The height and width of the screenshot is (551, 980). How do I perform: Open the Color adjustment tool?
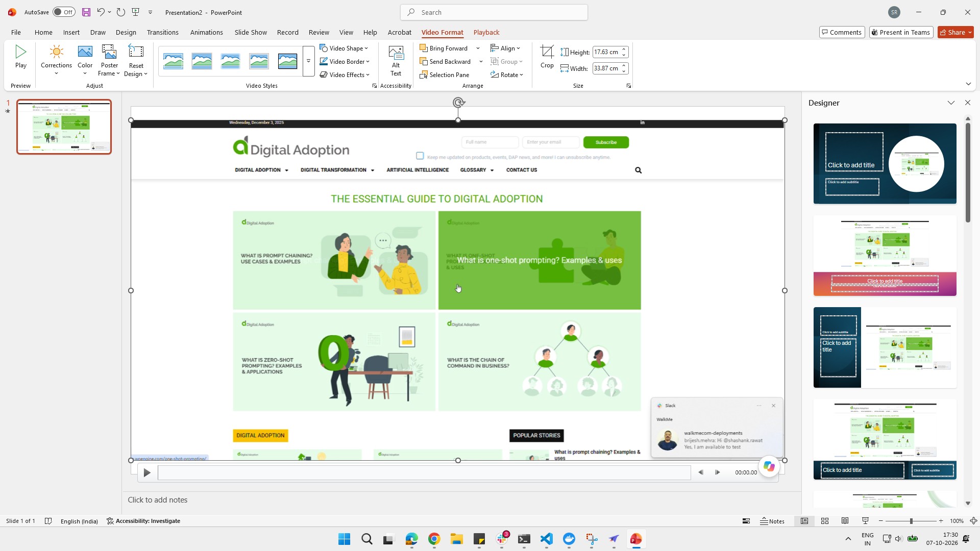pyautogui.click(x=85, y=60)
